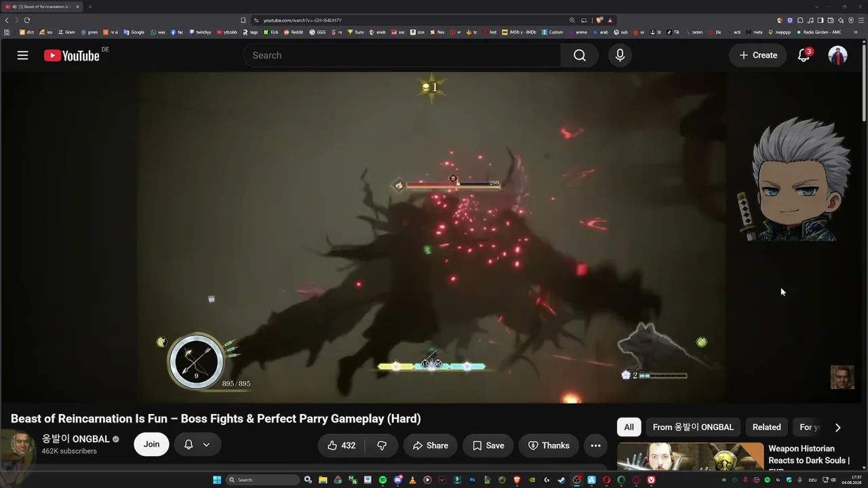Viewport: 868px width, 488px height.
Task: Open the notifications bell
Action: click(x=804, y=56)
